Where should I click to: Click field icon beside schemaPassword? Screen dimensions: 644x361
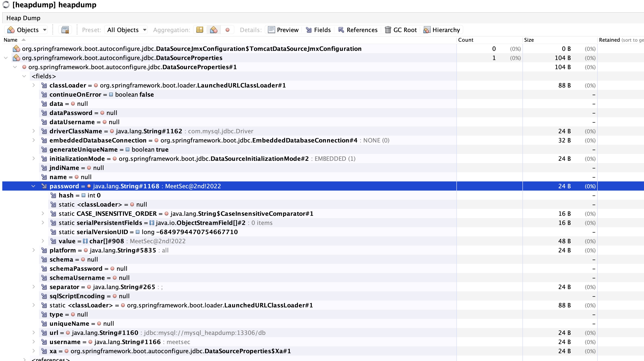coord(44,269)
